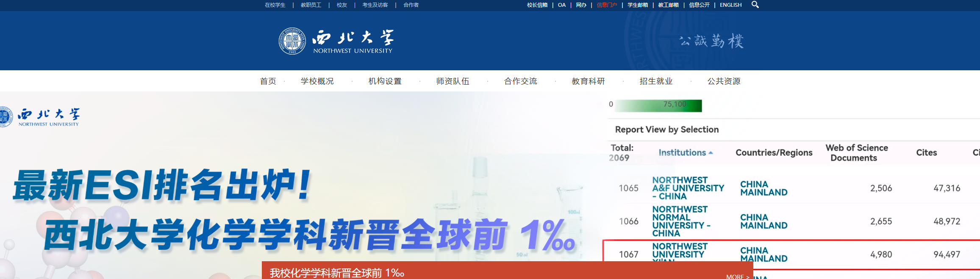Click the 2,506 documents value

881,188
